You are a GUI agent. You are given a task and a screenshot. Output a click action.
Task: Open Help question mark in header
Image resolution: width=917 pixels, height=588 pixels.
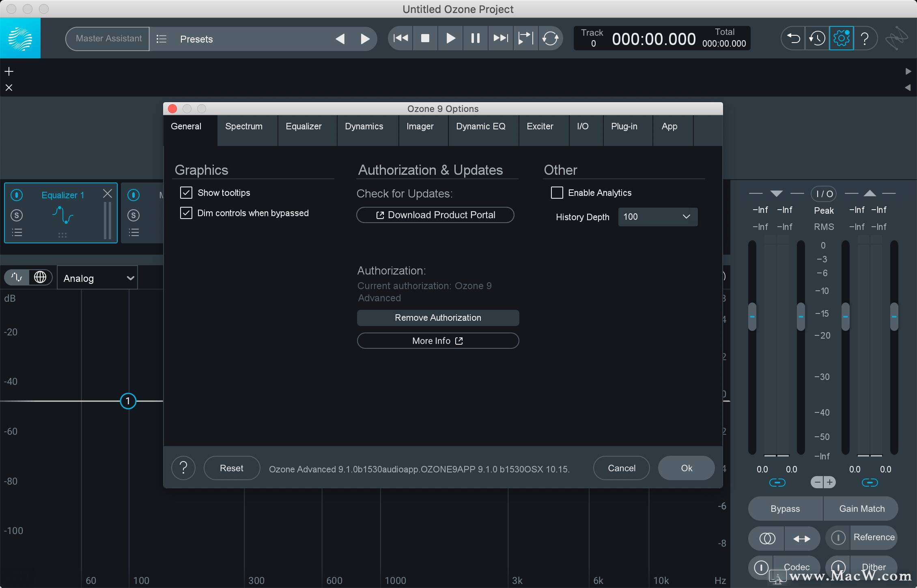pyautogui.click(x=865, y=39)
